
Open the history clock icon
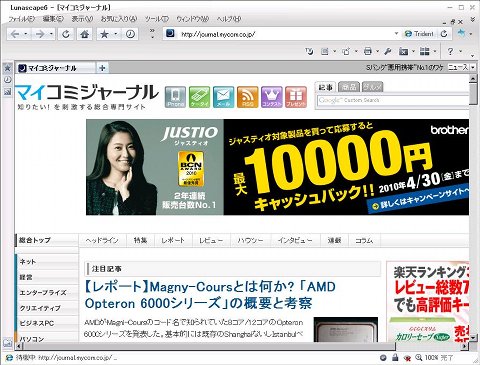[x=130, y=34]
